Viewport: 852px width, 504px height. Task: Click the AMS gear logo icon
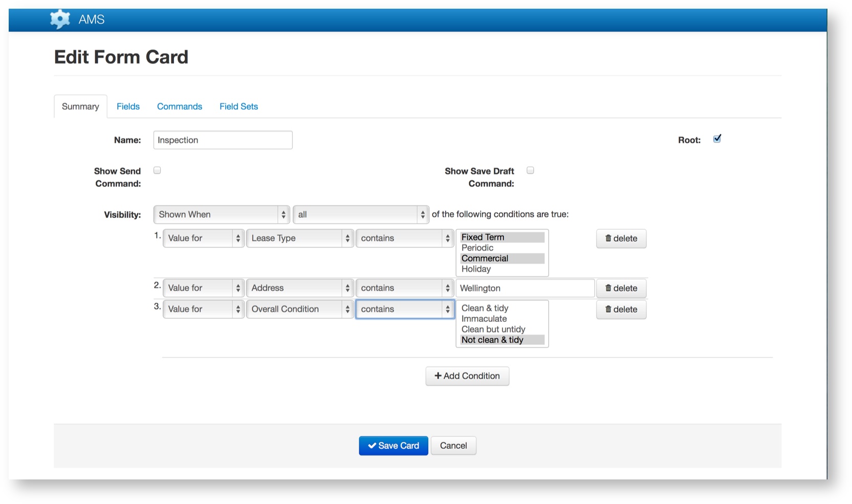tap(60, 19)
